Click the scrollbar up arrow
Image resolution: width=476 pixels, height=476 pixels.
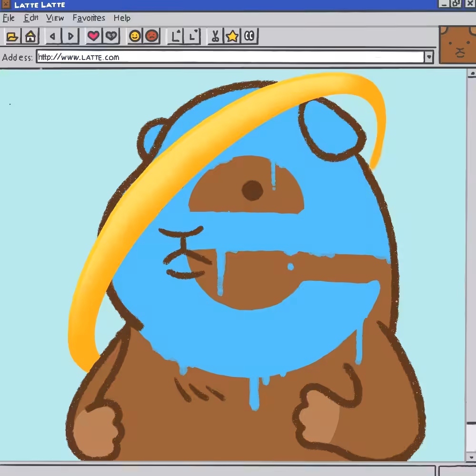click(x=472, y=73)
